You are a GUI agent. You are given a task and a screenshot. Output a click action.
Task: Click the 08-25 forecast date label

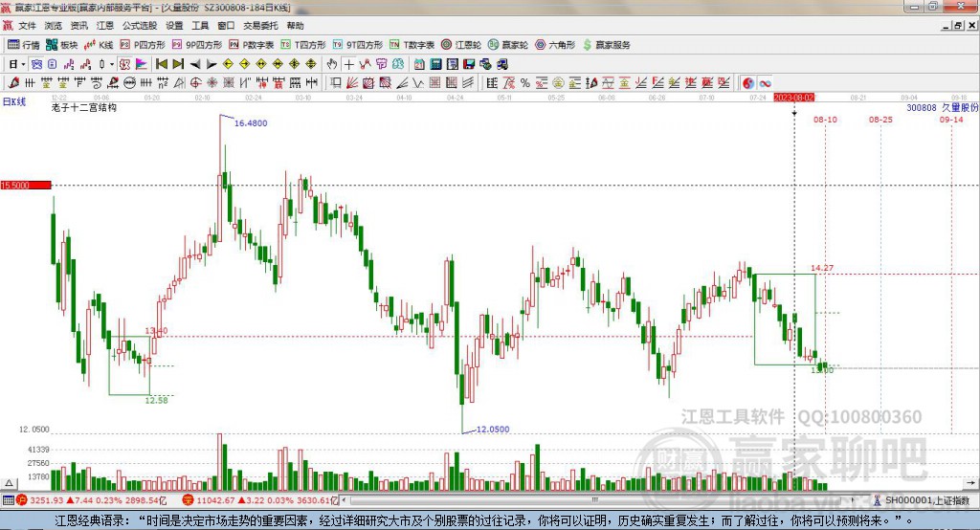pyautogui.click(x=880, y=120)
